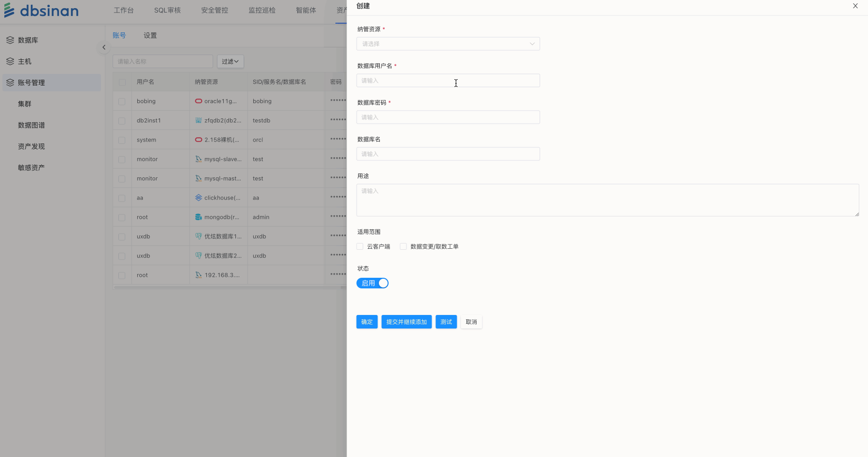The width and height of the screenshot is (868, 457).
Task: Collapse the left sidebar with chevron
Action: [104, 47]
